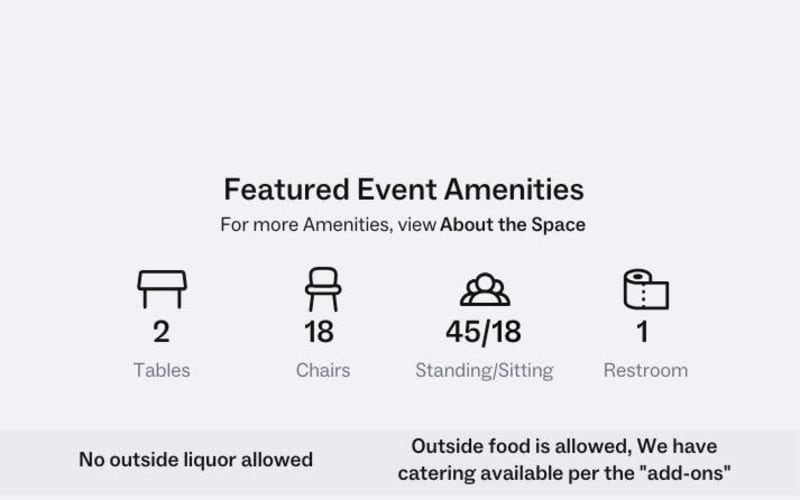
Task: Click the 45/18 capacity figure
Action: point(484,332)
